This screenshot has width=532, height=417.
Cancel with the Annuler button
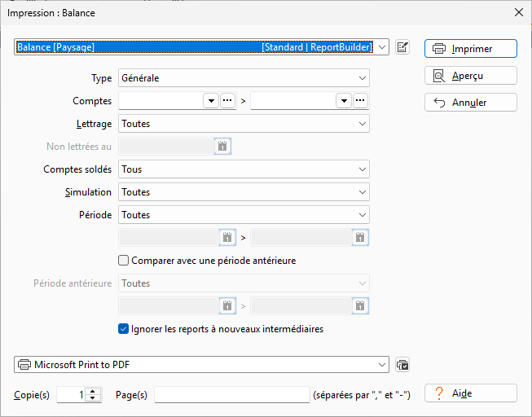coord(471,103)
